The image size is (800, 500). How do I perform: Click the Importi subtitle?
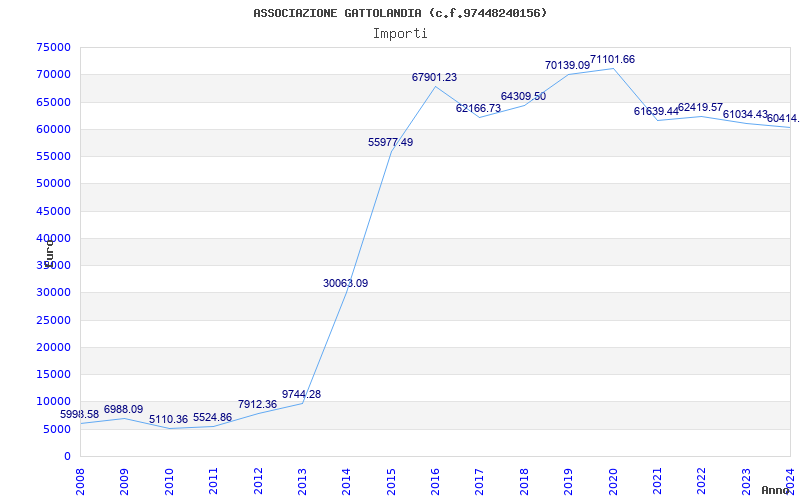(400, 34)
